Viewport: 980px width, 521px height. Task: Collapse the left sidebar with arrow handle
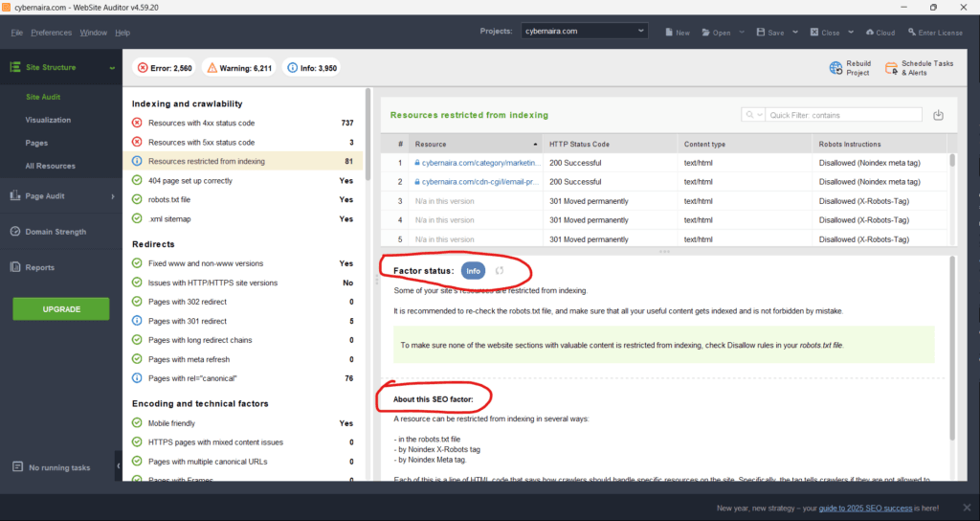[x=118, y=466]
